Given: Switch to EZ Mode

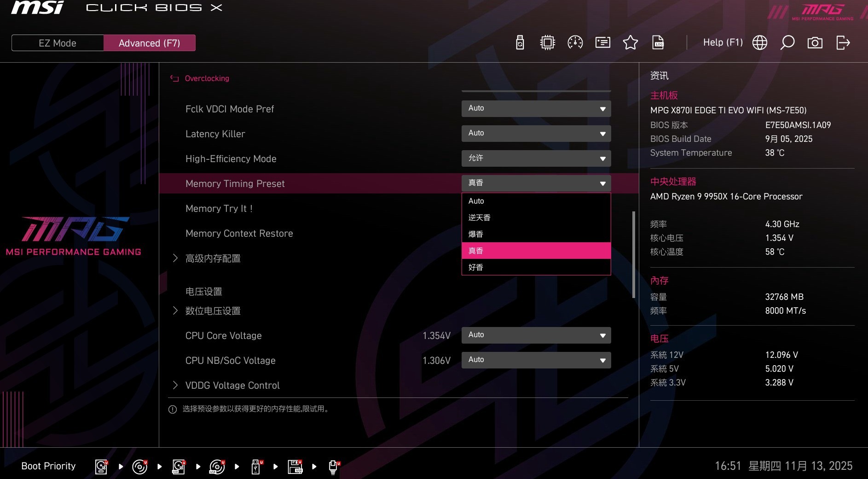Looking at the screenshot, I should coord(57,43).
